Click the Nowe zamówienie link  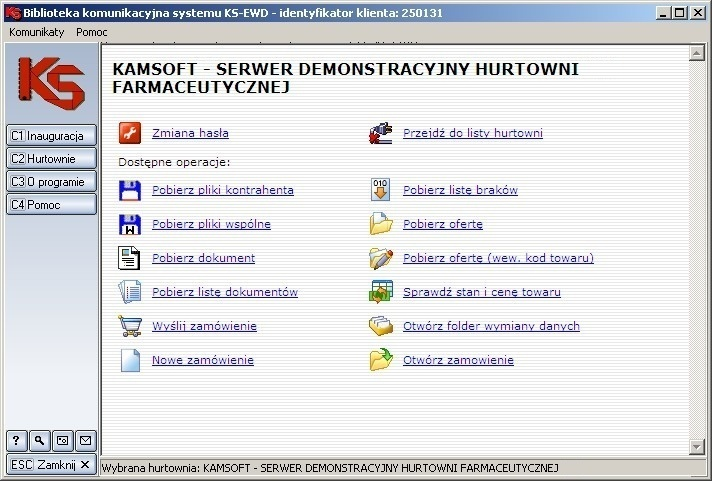click(203, 360)
